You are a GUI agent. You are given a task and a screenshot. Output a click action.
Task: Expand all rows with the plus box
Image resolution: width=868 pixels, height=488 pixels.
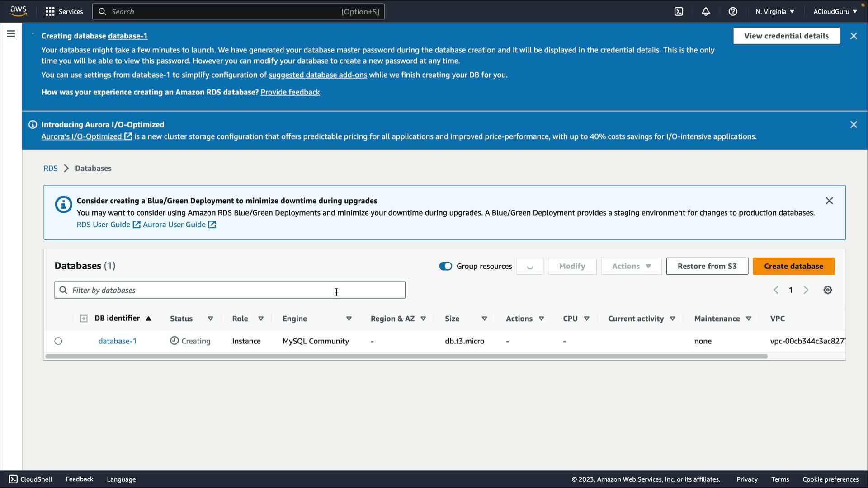tap(84, 319)
